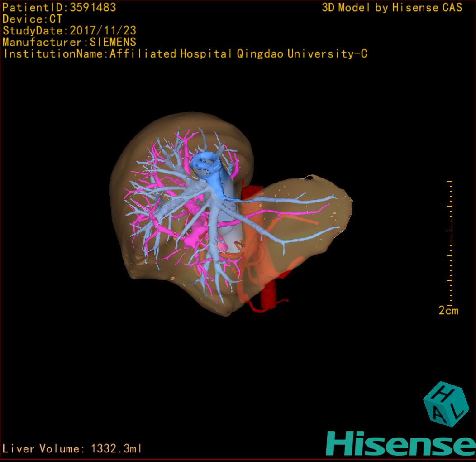Image resolution: width=476 pixels, height=462 pixels.
Task: Click the InstitutionName Qingdao University text
Action: tap(186, 54)
